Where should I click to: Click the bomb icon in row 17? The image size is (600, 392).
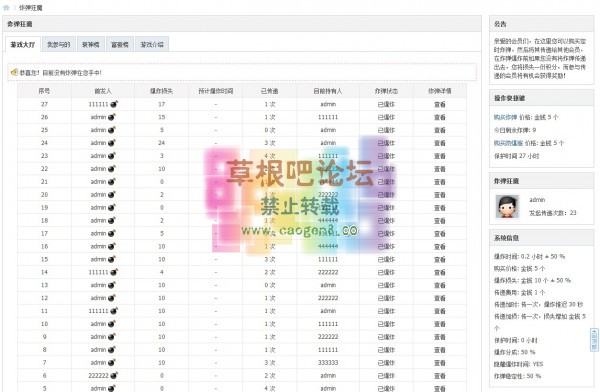tap(111, 234)
